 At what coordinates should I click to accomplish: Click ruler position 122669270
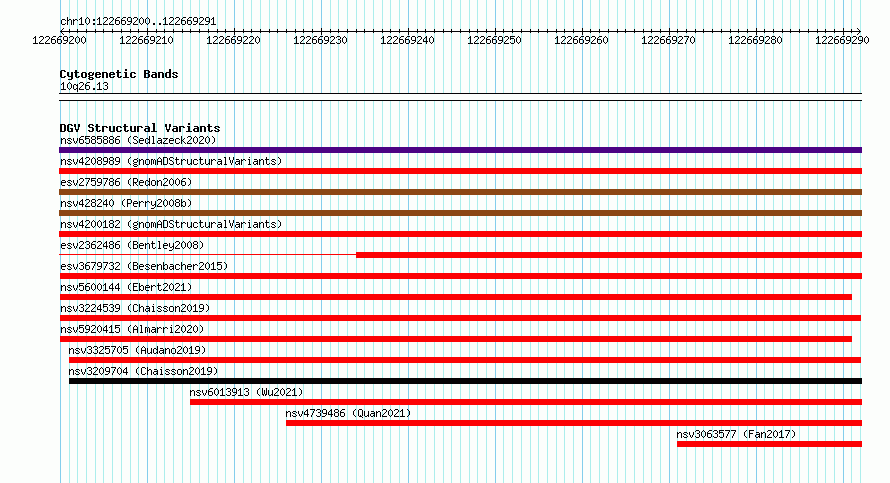coord(668,40)
